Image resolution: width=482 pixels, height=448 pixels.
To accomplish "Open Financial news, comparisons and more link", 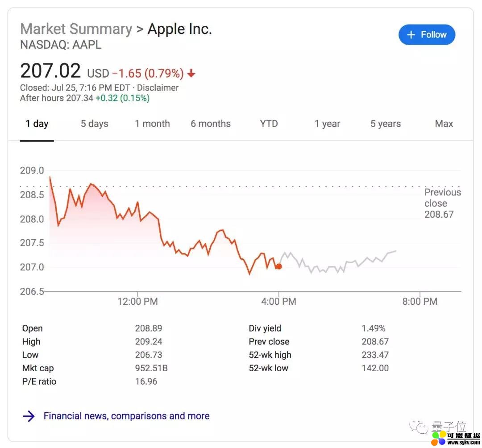I will click(x=126, y=416).
